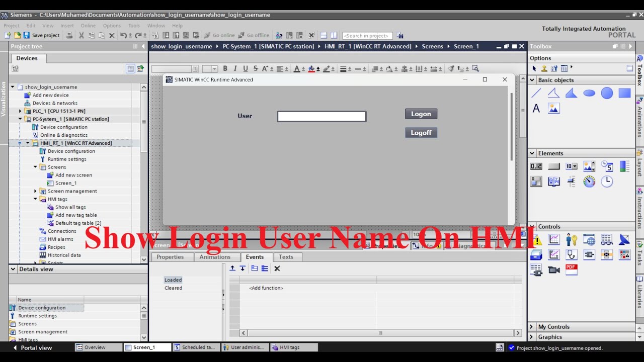
Task: Open the HMI tags editor tab
Action: [x=294, y=347]
